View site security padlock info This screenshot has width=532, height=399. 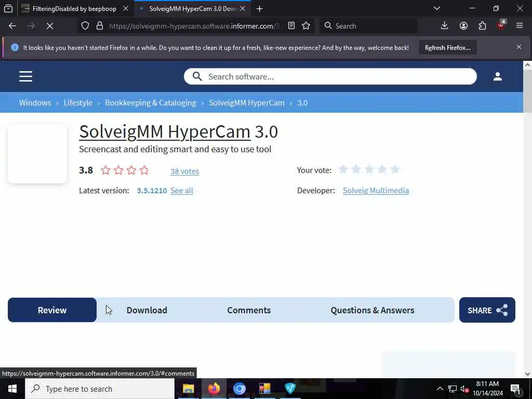point(100,26)
